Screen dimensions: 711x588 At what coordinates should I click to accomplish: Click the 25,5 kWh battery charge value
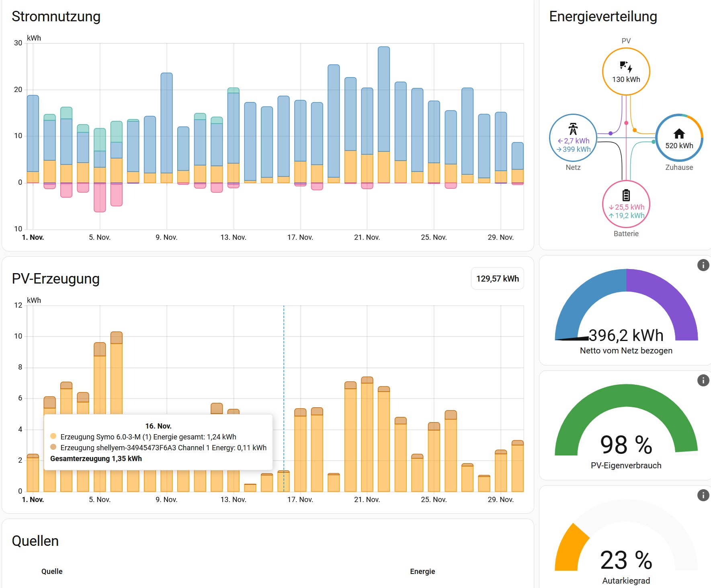pos(629,207)
